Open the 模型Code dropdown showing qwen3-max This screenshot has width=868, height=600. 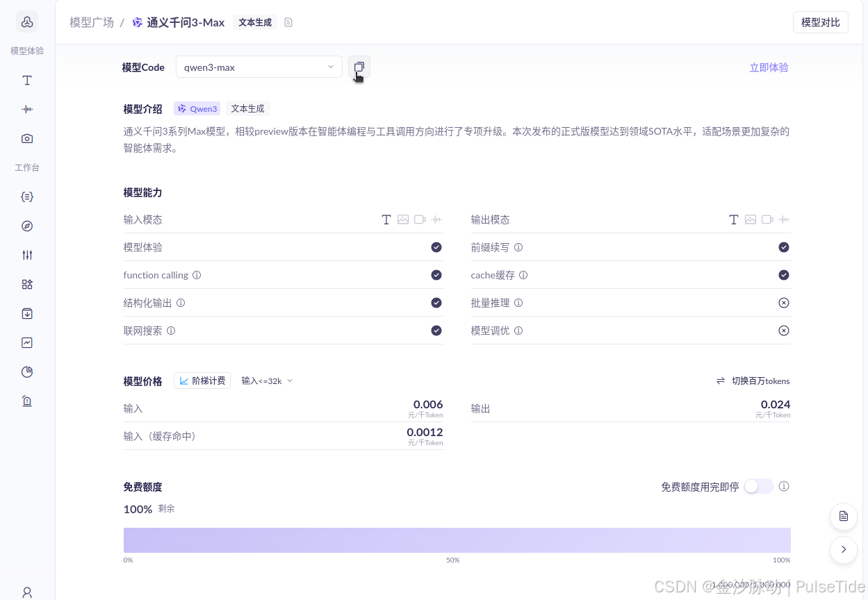[259, 67]
